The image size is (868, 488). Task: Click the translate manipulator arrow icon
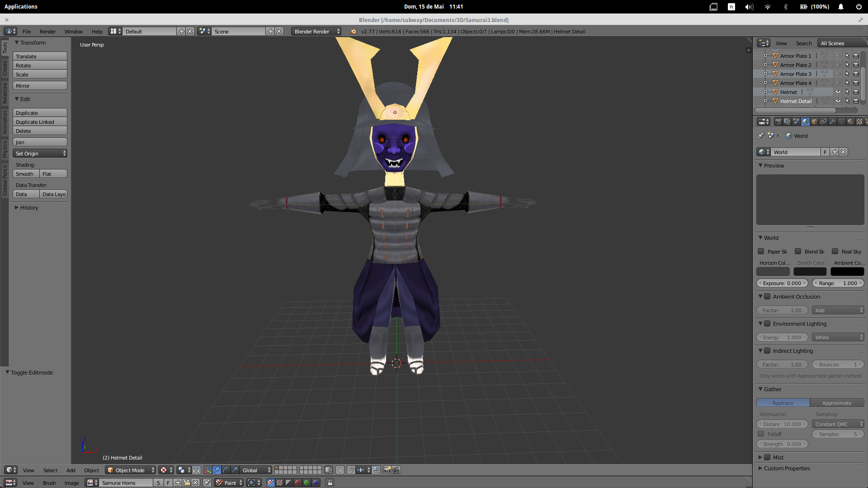click(x=217, y=470)
